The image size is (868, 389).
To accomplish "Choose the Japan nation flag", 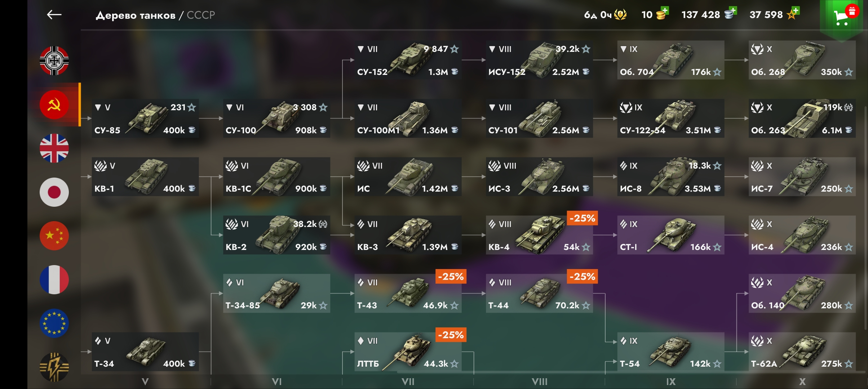I will coord(54,192).
